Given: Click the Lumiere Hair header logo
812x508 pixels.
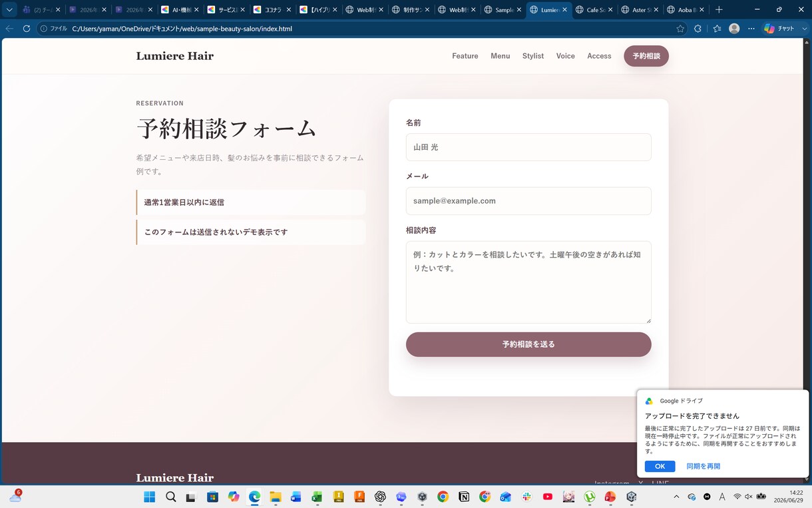Looking at the screenshot, I should [175, 56].
